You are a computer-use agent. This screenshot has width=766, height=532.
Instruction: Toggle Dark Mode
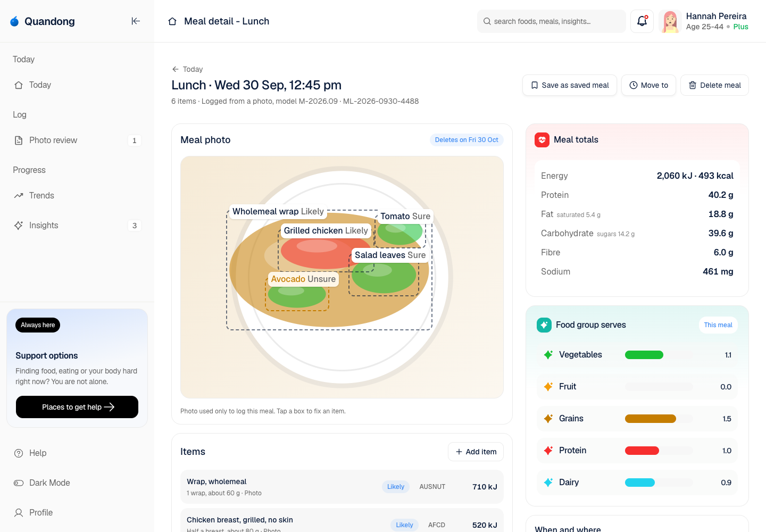(x=77, y=483)
